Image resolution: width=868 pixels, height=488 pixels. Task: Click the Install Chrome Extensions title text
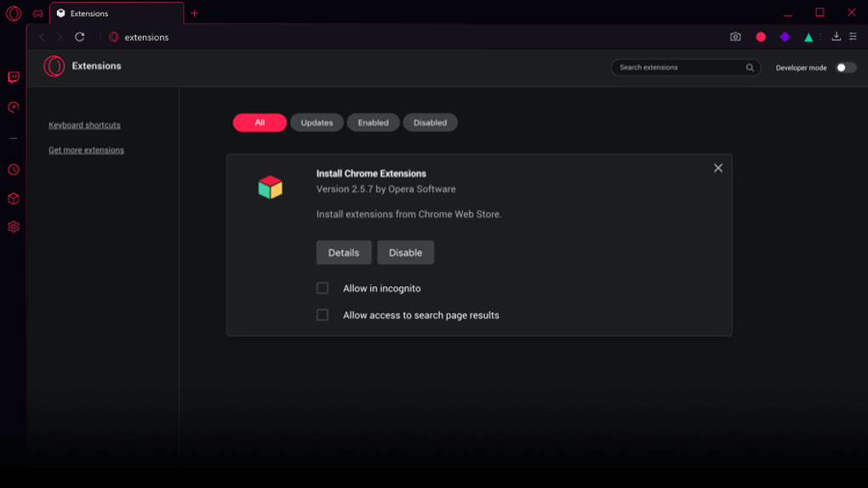tap(371, 174)
